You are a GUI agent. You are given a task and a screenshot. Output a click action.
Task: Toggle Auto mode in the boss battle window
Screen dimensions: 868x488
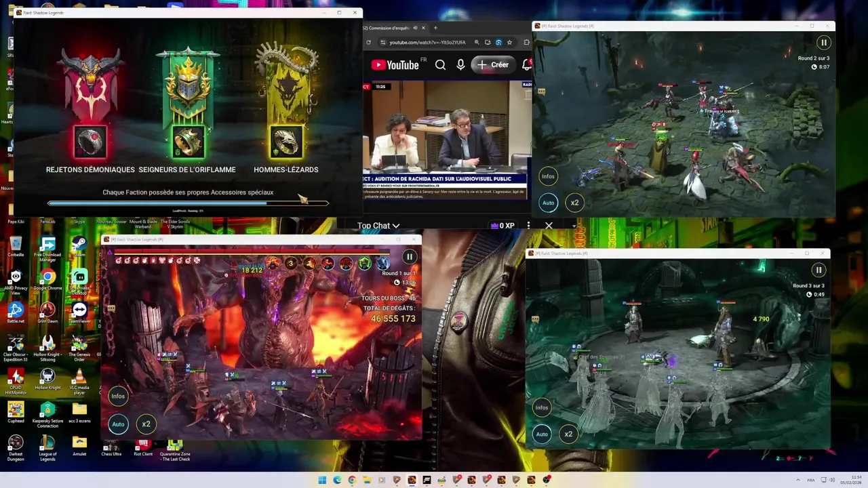118,424
